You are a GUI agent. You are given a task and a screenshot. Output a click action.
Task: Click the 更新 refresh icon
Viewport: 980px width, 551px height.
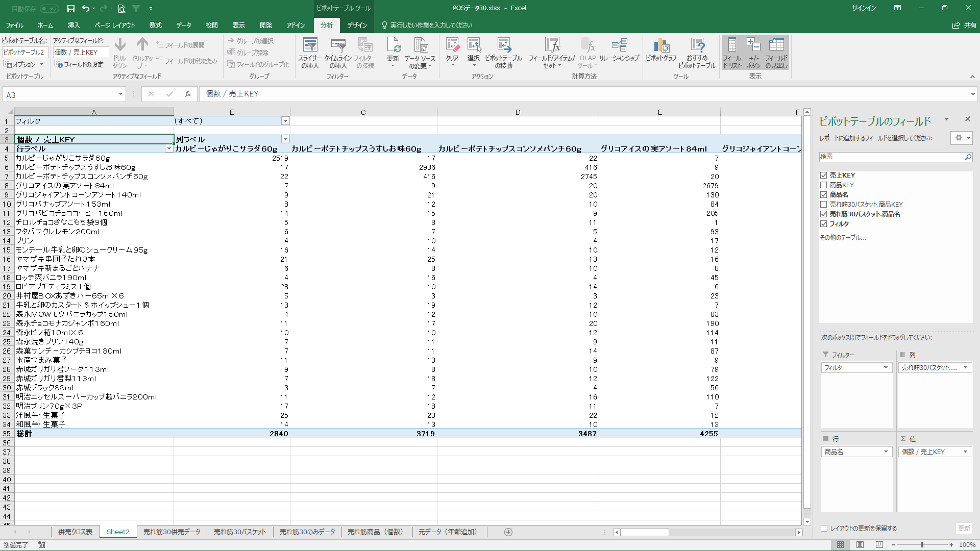click(393, 52)
